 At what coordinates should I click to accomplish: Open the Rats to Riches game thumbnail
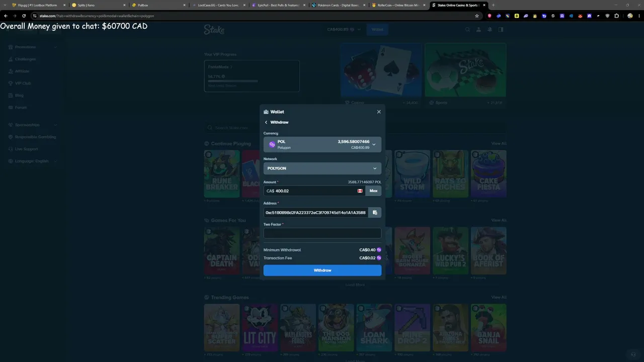coord(450,174)
